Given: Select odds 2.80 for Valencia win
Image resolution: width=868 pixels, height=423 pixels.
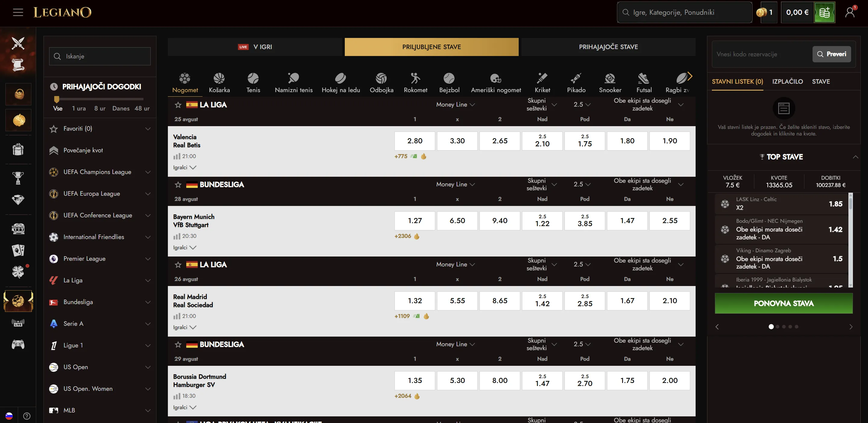Looking at the screenshot, I should point(415,141).
